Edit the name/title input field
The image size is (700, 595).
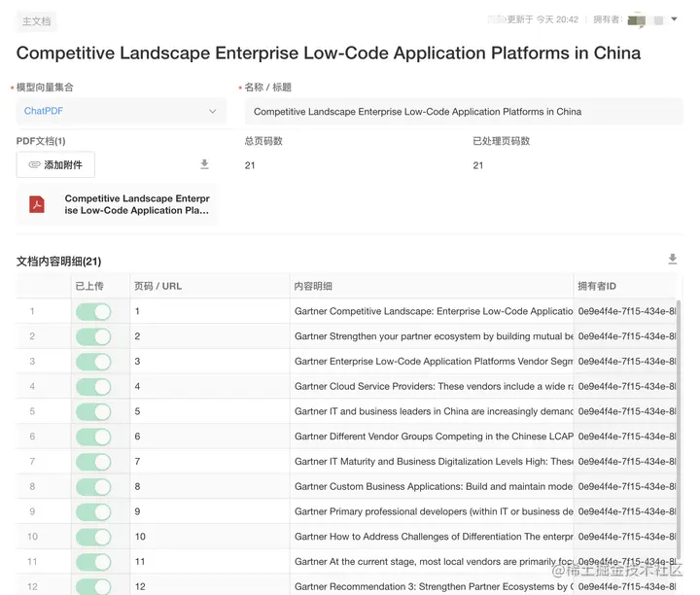pos(464,112)
